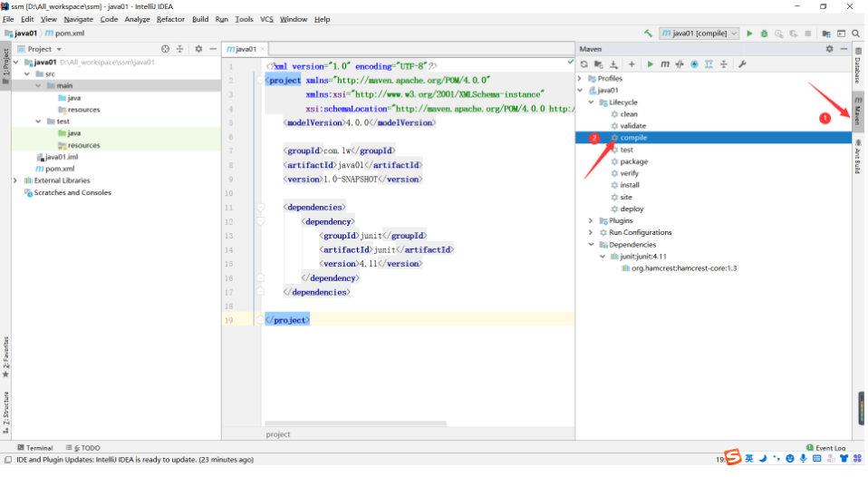Screen dimensions: 868x477
Task: Open Maven panel gear options
Action: coord(829,49)
